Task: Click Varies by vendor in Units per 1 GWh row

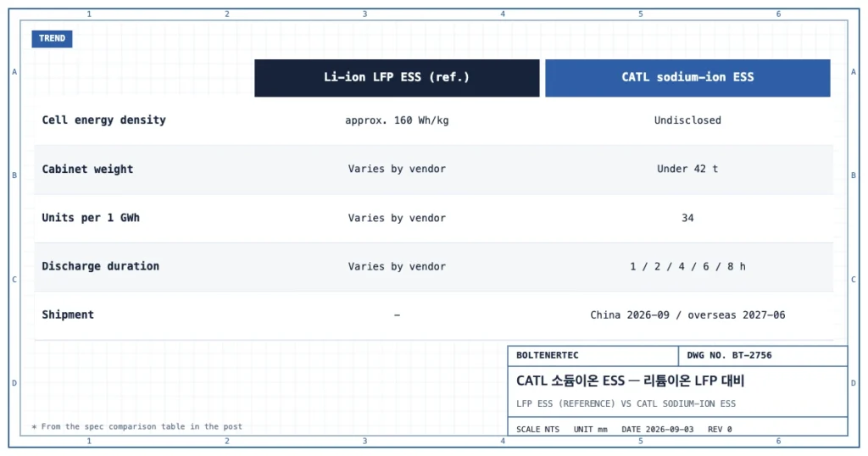Action: [397, 218]
